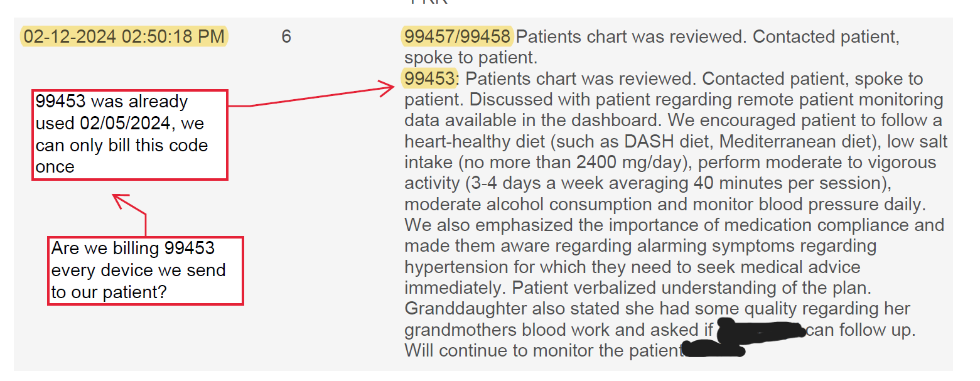980x381 pixels.
Task: Click the number 6 beside the timestamp
Action: click(x=286, y=36)
